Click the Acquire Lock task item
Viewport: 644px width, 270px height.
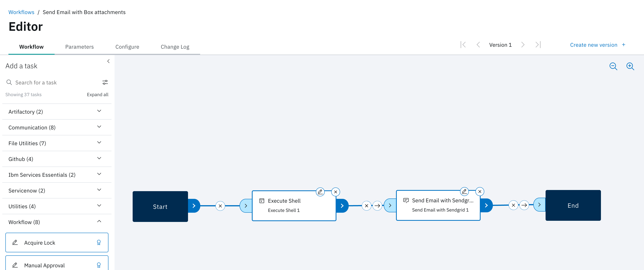57,242
